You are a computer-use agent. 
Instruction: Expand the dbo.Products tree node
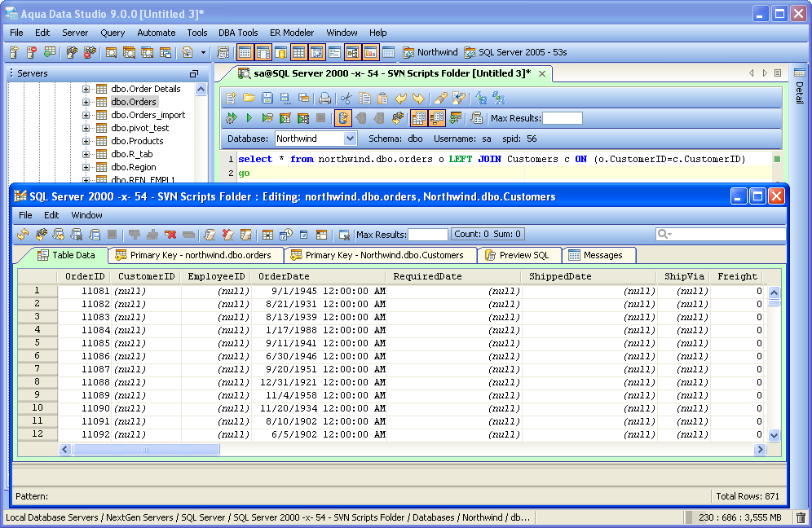coord(86,141)
